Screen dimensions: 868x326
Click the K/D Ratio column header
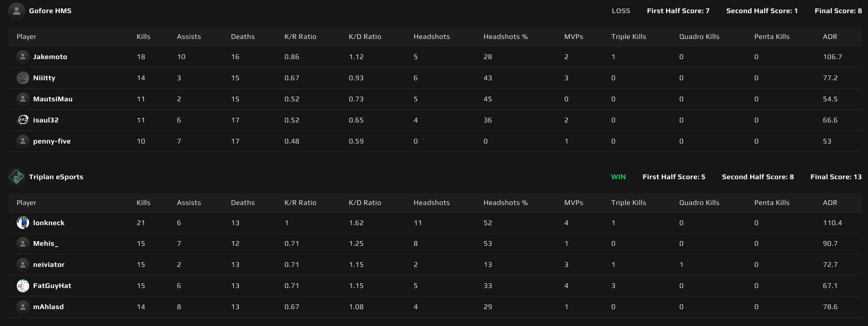(364, 37)
